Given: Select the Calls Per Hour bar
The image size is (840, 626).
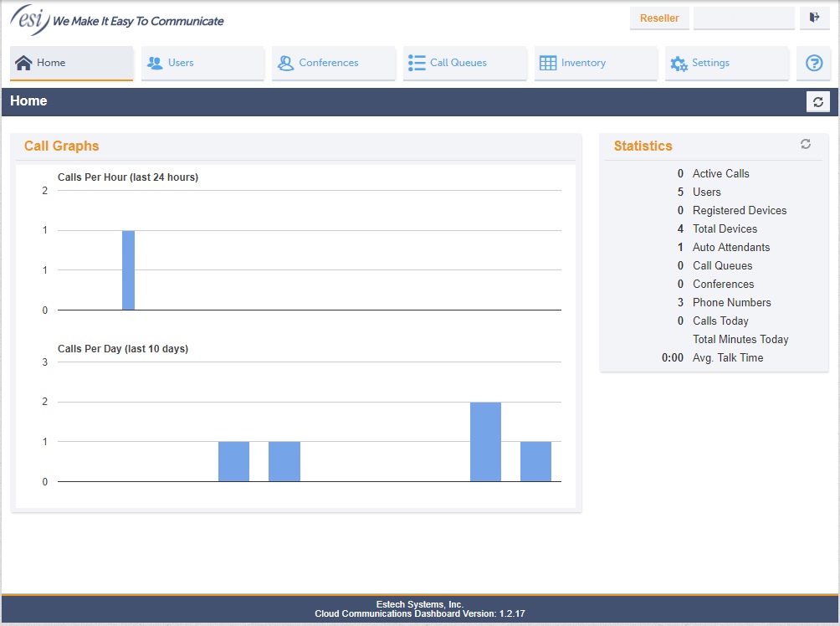Looking at the screenshot, I should [128, 270].
